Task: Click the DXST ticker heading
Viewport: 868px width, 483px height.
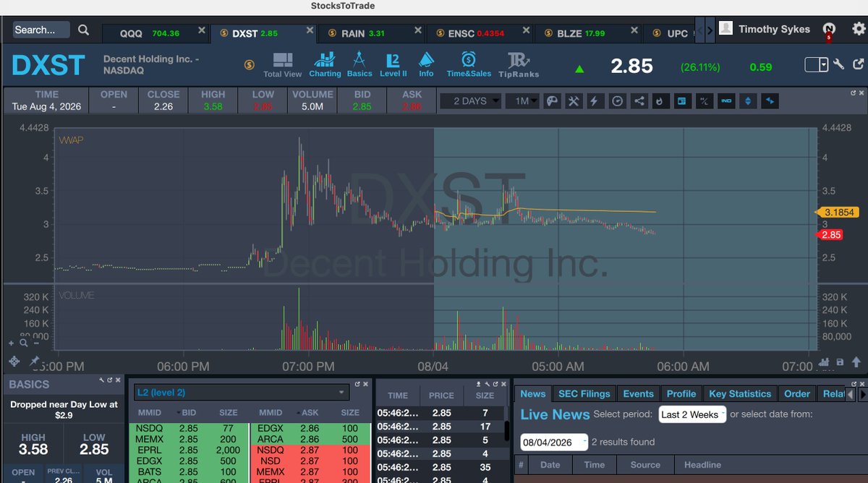Action: click(48, 65)
